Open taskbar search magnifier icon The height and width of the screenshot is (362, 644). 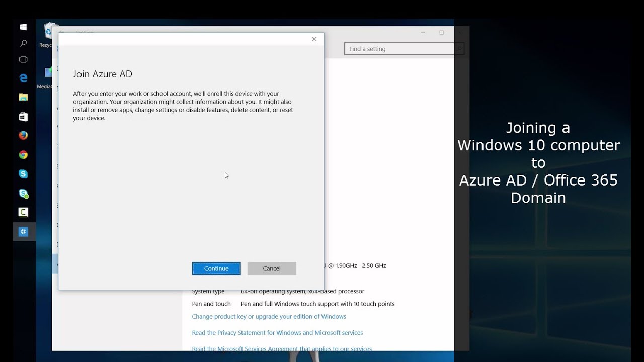[x=23, y=44]
